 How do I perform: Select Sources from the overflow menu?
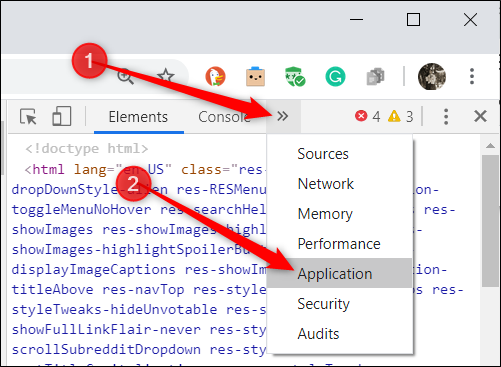pyautogui.click(x=340, y=154)
